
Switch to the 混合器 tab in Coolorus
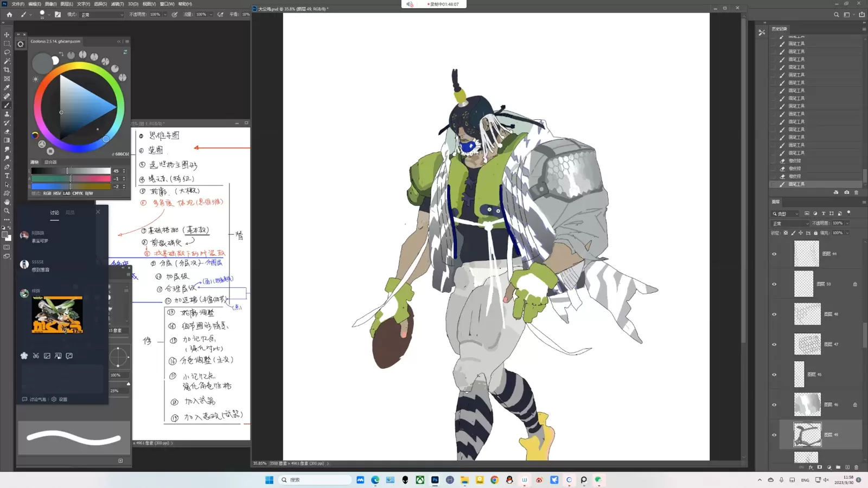[x=50, y=162]
